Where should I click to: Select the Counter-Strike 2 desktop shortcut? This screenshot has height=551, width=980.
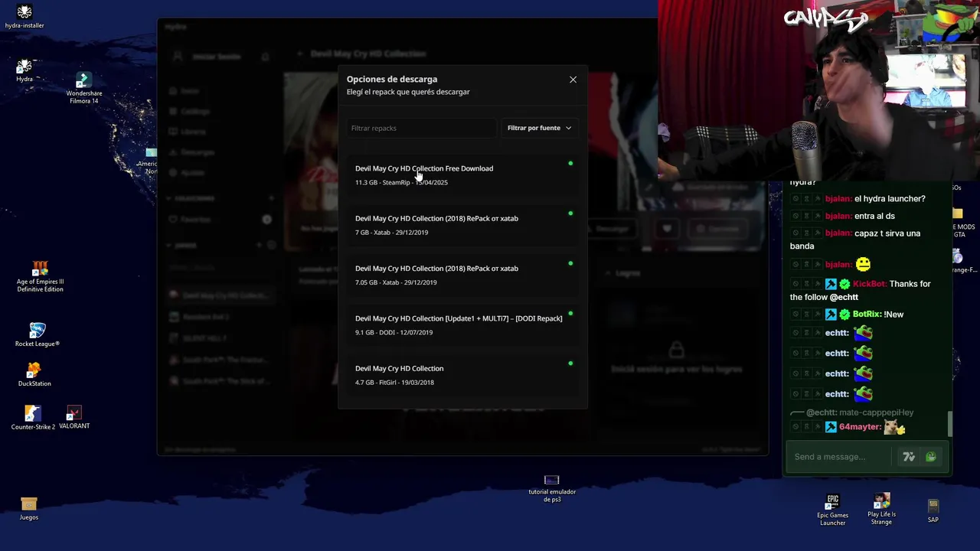[x=33, y=418]
